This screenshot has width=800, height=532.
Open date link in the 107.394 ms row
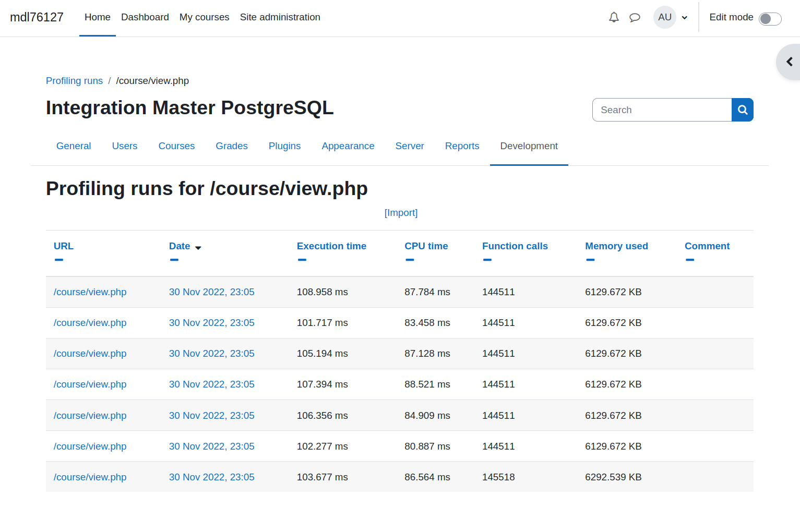[x=212, y=384]
